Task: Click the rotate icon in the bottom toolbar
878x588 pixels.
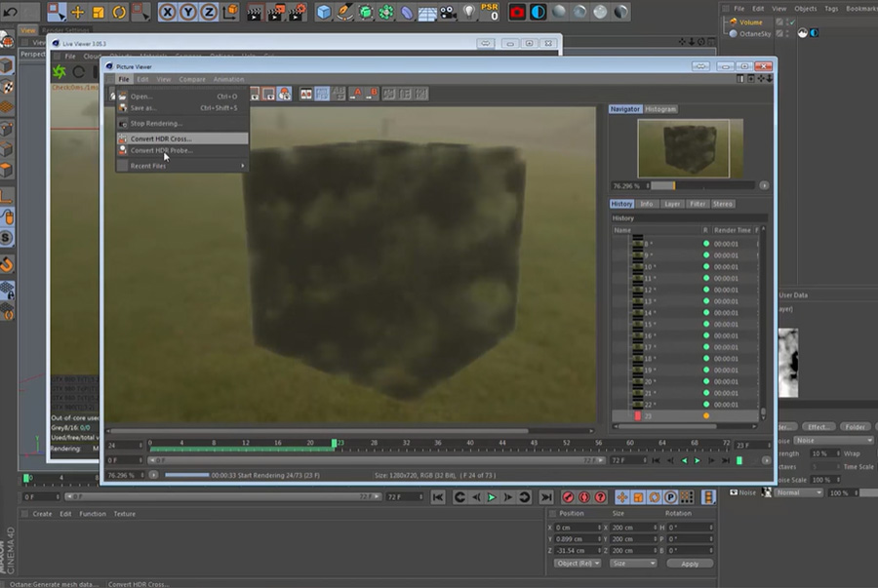Action: 655,497
